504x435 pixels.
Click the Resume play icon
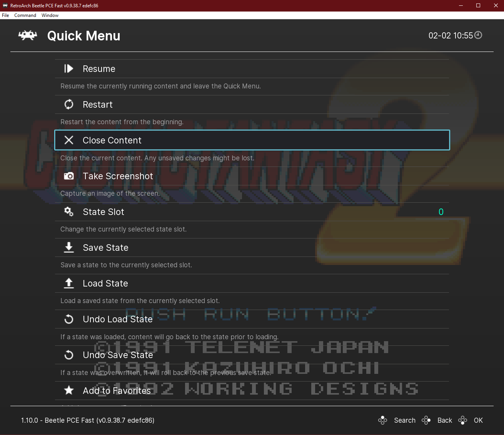[68, 68]
